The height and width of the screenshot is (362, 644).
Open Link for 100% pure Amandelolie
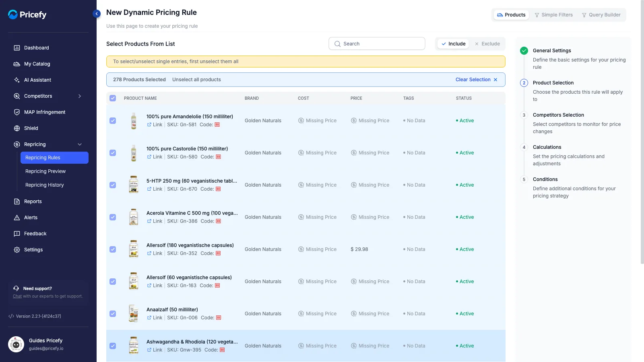point(155,125)
